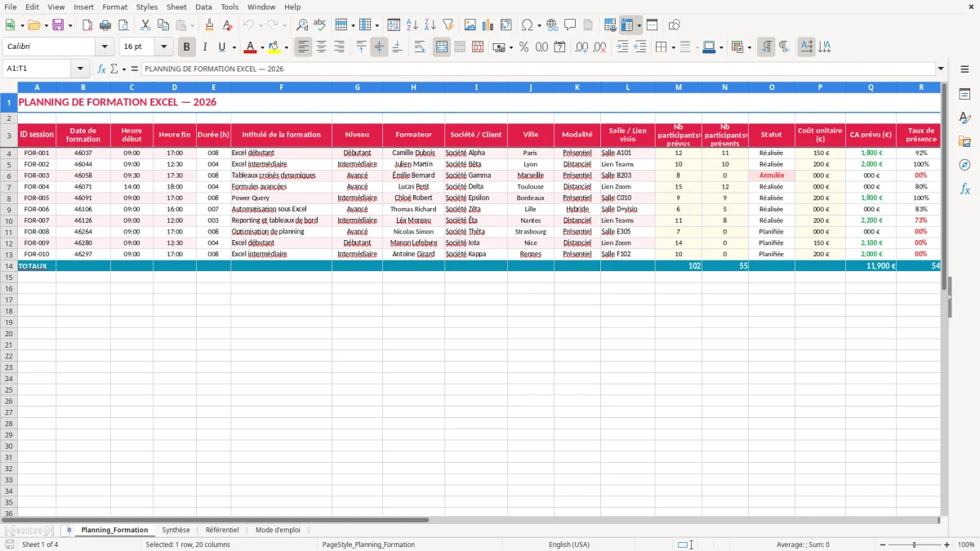Toggle Left-To-Right text direction
Viewport: 980px width, 551px height.
766,47
